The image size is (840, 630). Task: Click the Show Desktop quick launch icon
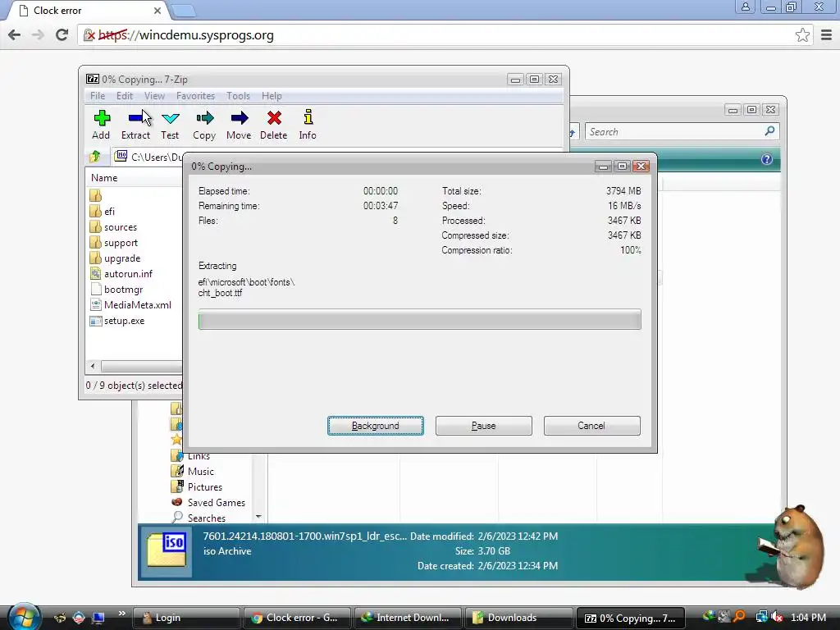pyautogui.click(x=98, y=618)
